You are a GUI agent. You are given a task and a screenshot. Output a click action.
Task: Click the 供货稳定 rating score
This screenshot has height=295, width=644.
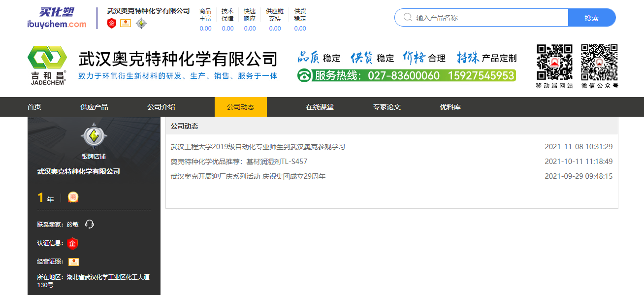300,28
